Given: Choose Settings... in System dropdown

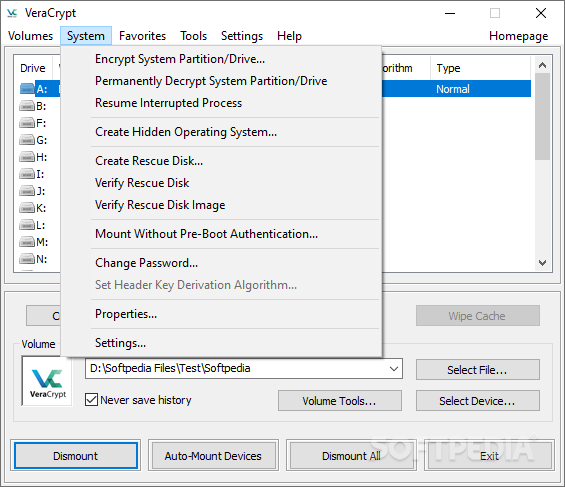Looking at the screenshot, I should coord(221,343).
